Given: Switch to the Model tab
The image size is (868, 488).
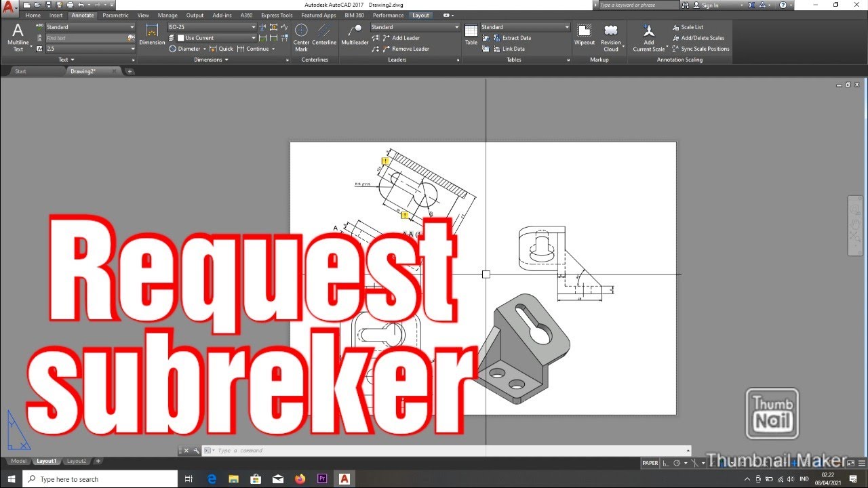Looking at the screenshot, I should pos(18,461).
